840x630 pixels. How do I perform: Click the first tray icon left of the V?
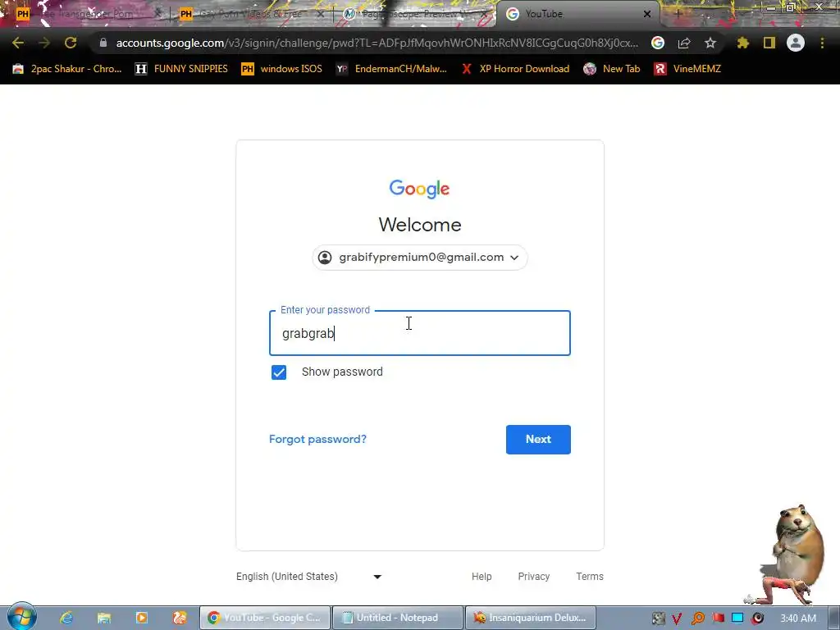[x=659, y=619]
